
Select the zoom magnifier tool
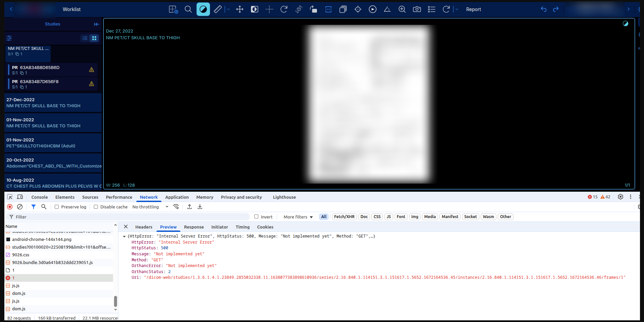pyautogui.click(x=188, y=9)
